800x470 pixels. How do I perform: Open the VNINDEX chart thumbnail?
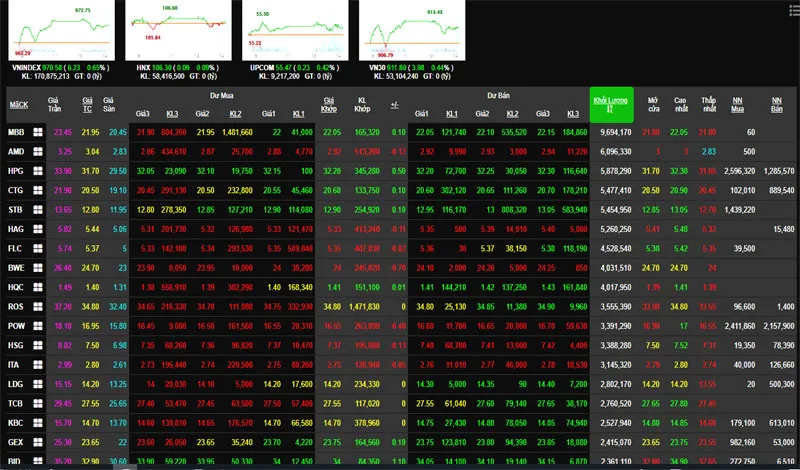62,30
